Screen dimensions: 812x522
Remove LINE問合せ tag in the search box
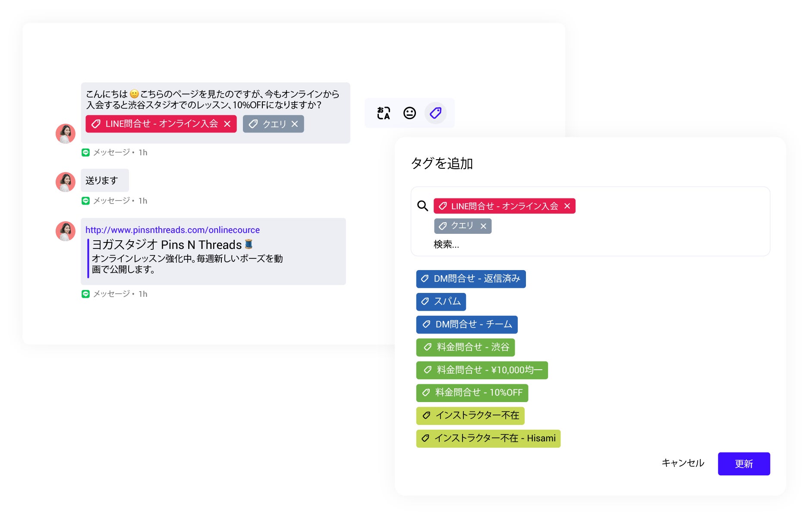click(x=567, y=206)
